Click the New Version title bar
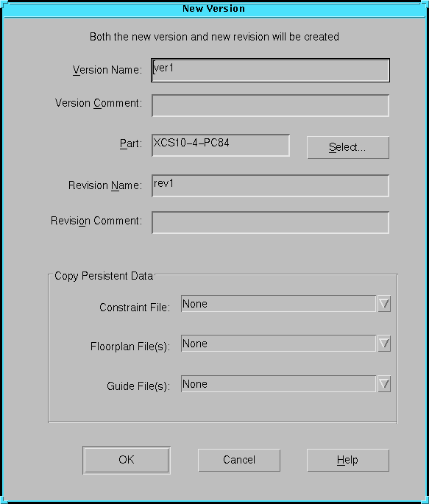Image resolution: width=429 pixels, height=504 pixels. 214,9
